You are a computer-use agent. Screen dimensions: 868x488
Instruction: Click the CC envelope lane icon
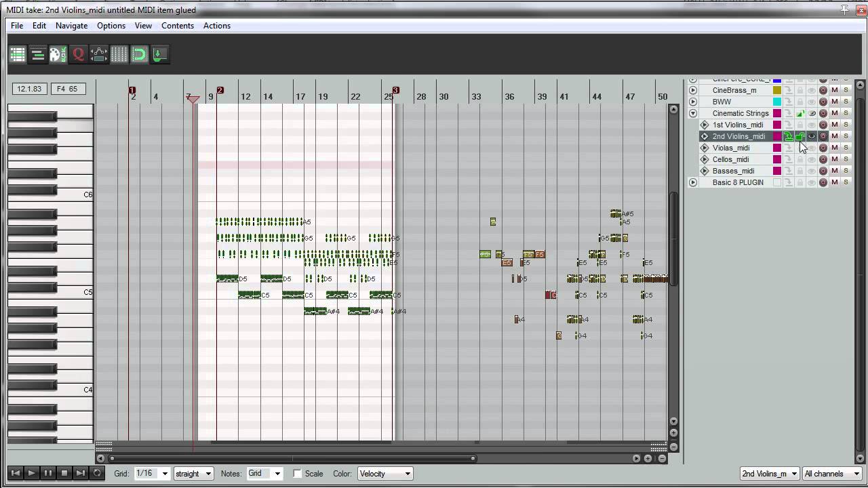click(x=99, y=55)
